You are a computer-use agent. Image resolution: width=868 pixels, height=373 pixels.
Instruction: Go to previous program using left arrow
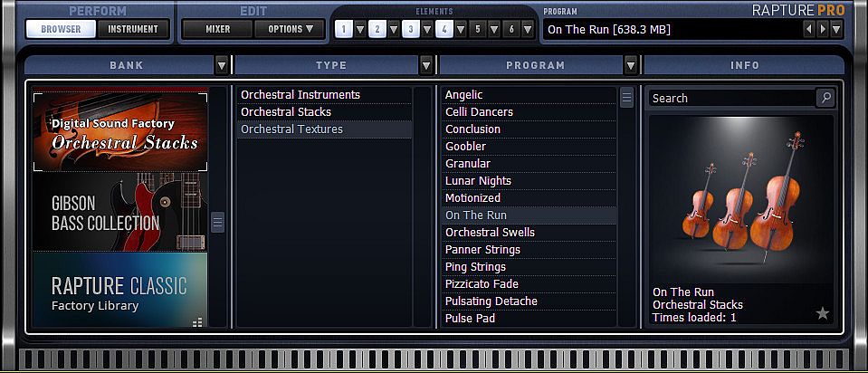click(808, 29)
